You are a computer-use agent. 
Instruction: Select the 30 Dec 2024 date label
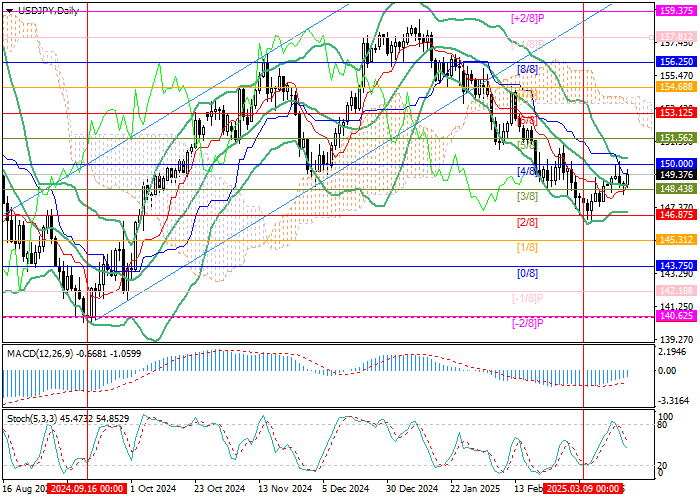(x=410, y=491)
